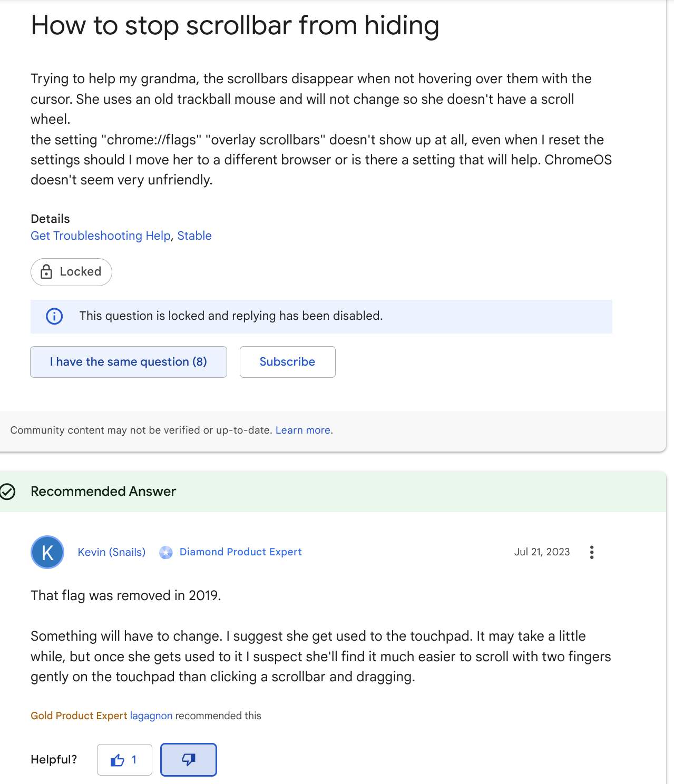This screenshot has width=674, height=784.
Task: Click the Gold Product Expert label
Action: [x=79, y=716]
